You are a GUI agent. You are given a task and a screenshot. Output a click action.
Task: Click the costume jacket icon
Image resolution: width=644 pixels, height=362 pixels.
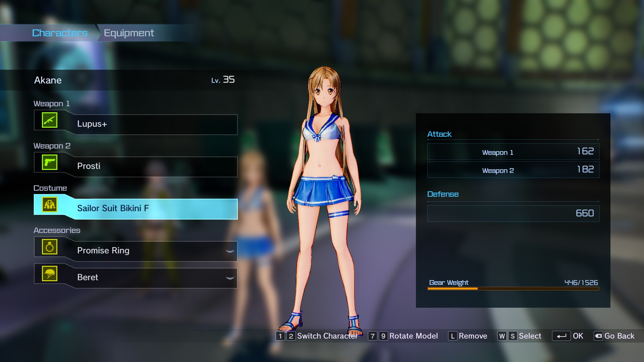[x=50, y=205]
